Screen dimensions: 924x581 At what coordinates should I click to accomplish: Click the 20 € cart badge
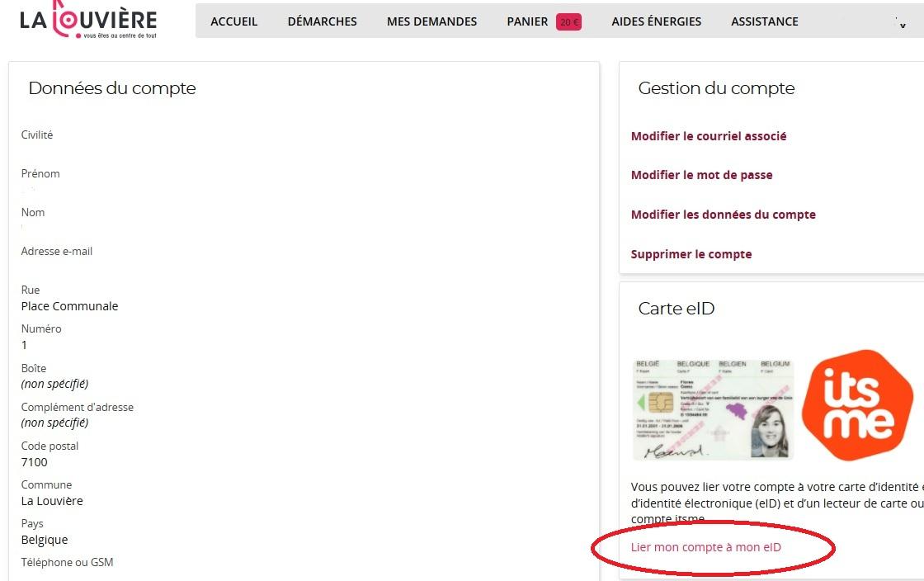(x=568, y=22)
